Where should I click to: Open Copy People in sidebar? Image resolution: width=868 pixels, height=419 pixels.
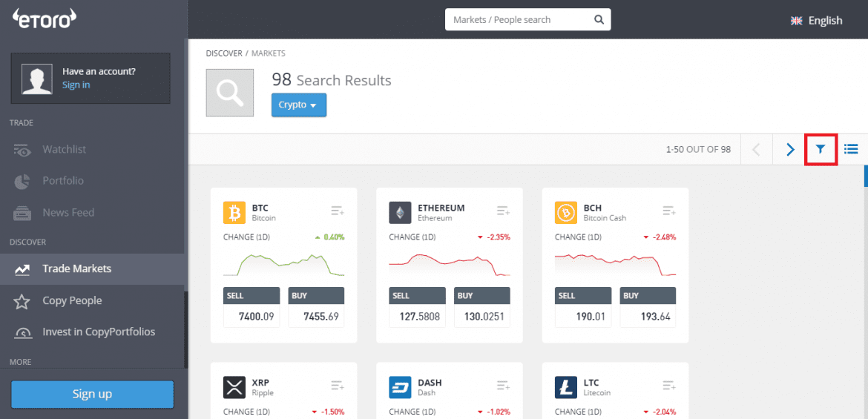[72, 301]
